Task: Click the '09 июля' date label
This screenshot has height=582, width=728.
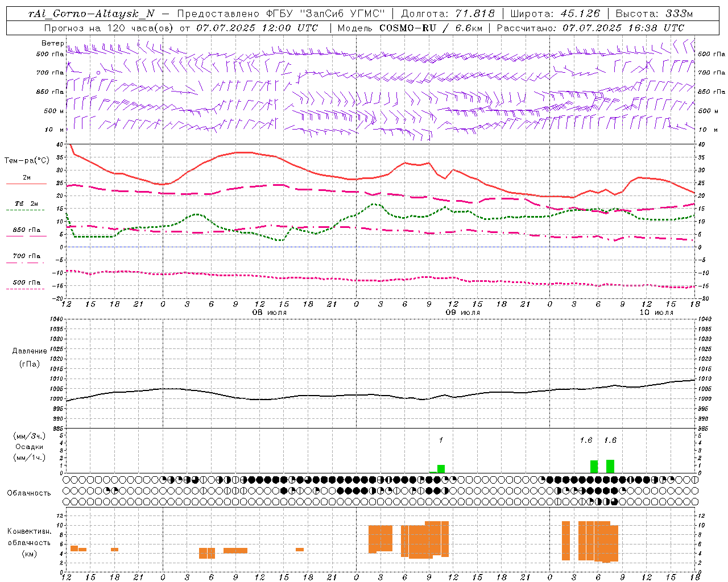Action: click(463, 313)
